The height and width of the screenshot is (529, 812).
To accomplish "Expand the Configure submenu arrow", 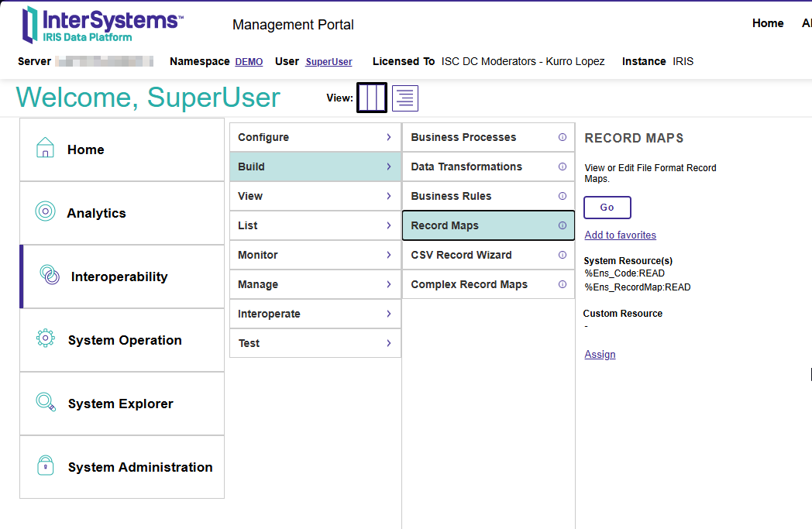I will pyautogui.click(x=388, y=137).
